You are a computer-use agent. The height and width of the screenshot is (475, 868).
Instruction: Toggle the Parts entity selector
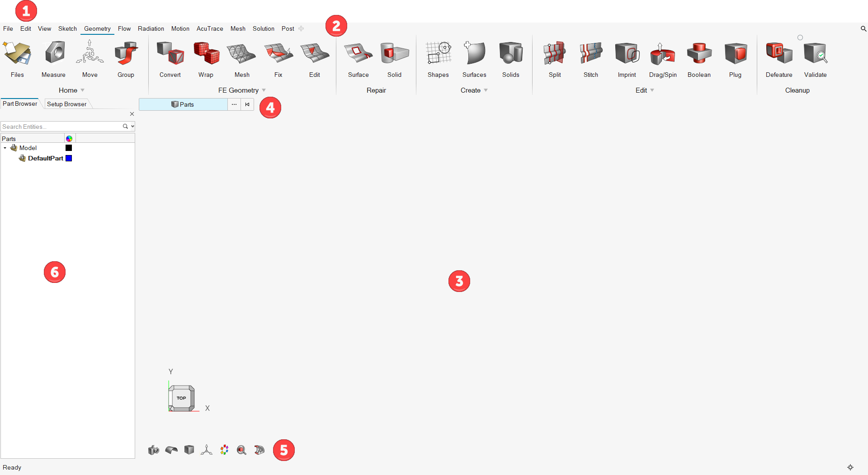183,104
